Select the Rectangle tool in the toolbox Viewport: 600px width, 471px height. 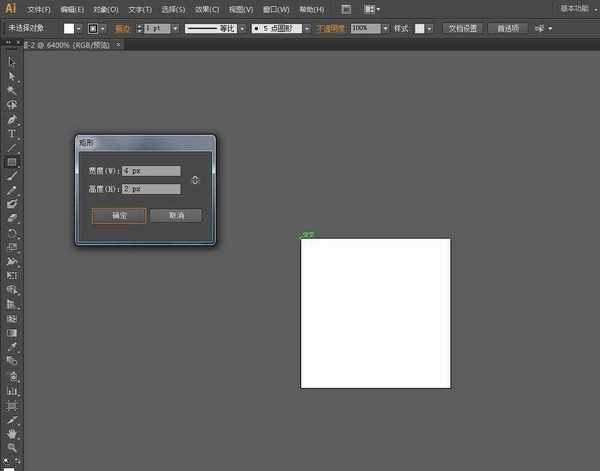point(12,161)
